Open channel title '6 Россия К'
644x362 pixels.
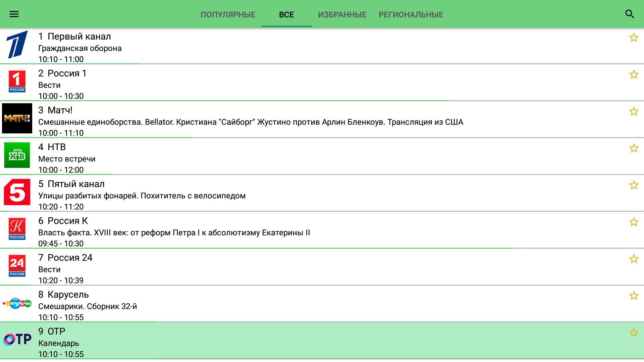(63, 221)
